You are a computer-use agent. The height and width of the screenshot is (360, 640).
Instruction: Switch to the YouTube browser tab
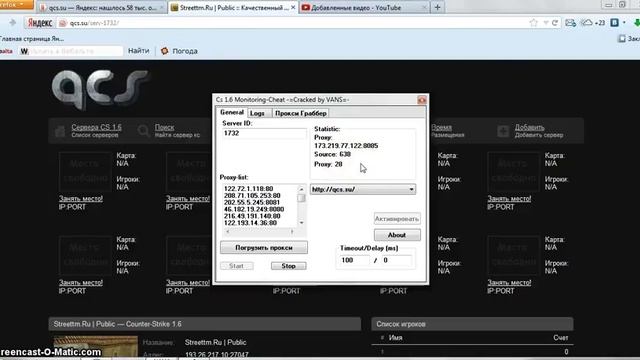(363, 7)
